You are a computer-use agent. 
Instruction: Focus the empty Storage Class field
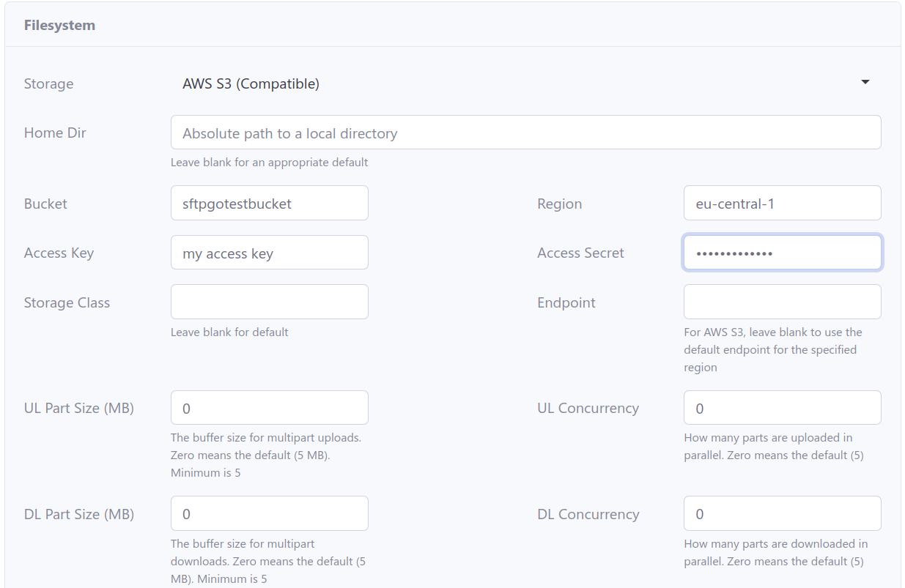pyautogui.click(x=269, y=302)
